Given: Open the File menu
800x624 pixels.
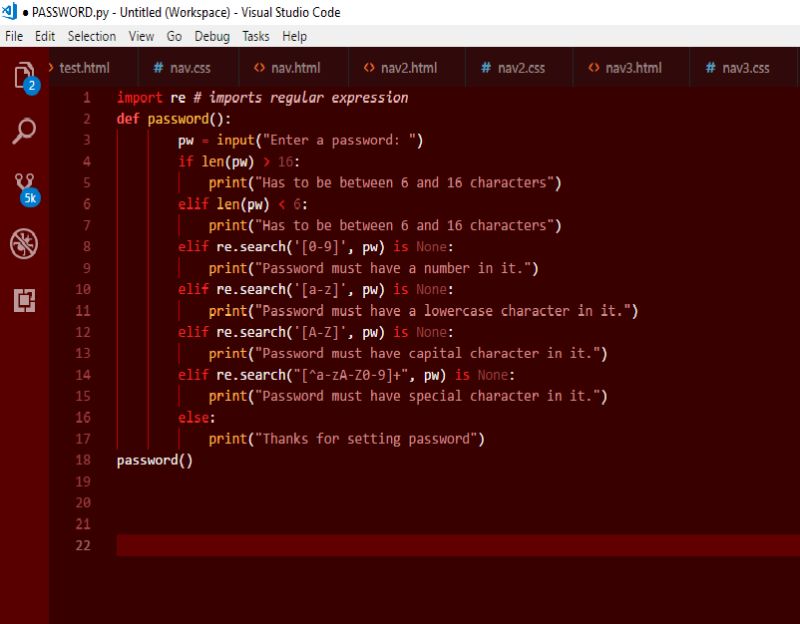Looking at the screenshot, I should (x=14, y=36).
